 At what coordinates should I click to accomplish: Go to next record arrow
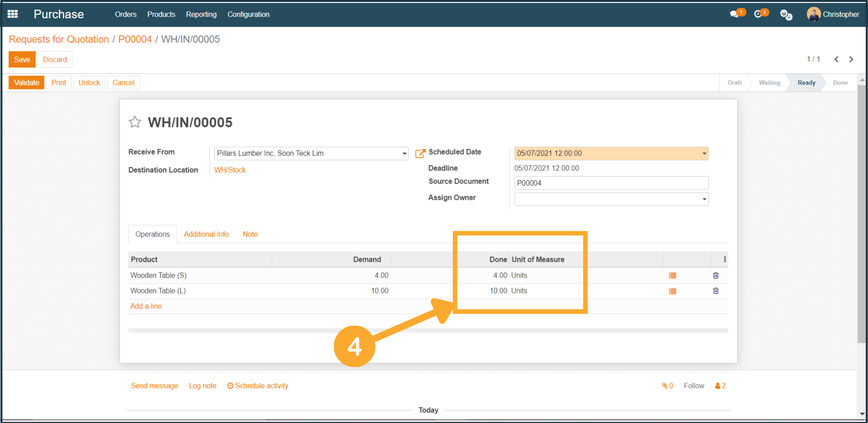click(x=851, y=60)
